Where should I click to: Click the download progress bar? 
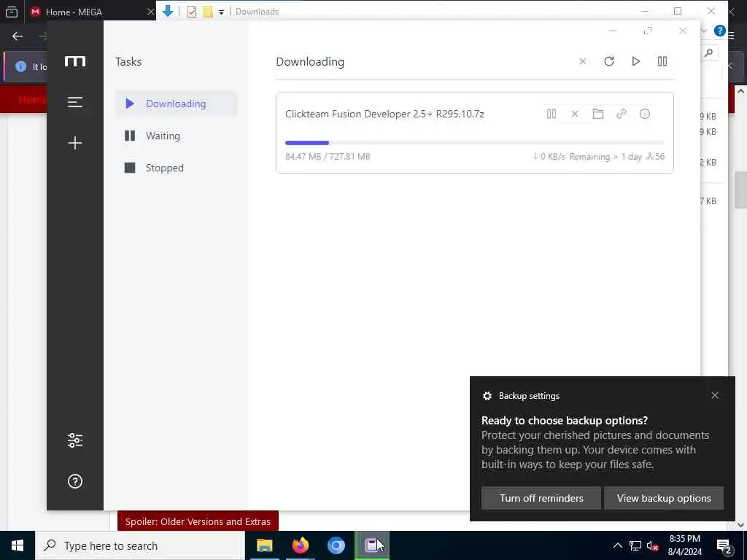coord(474,143)
